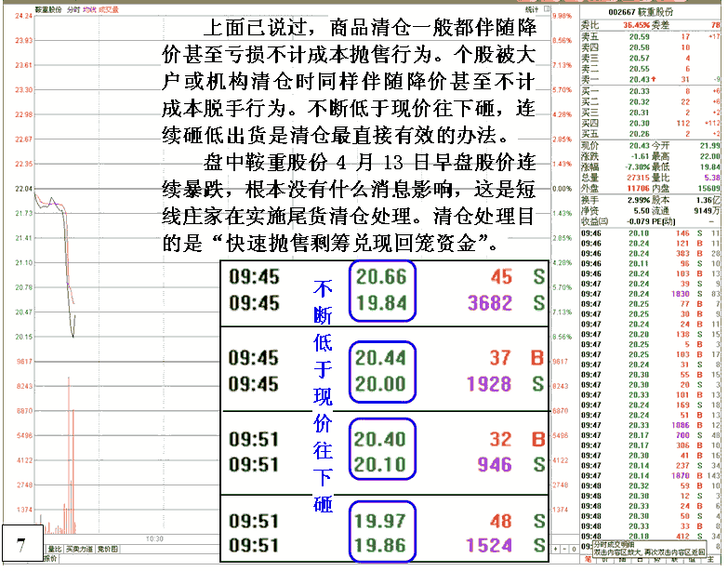Click the 10:30 time axis label

154,539
